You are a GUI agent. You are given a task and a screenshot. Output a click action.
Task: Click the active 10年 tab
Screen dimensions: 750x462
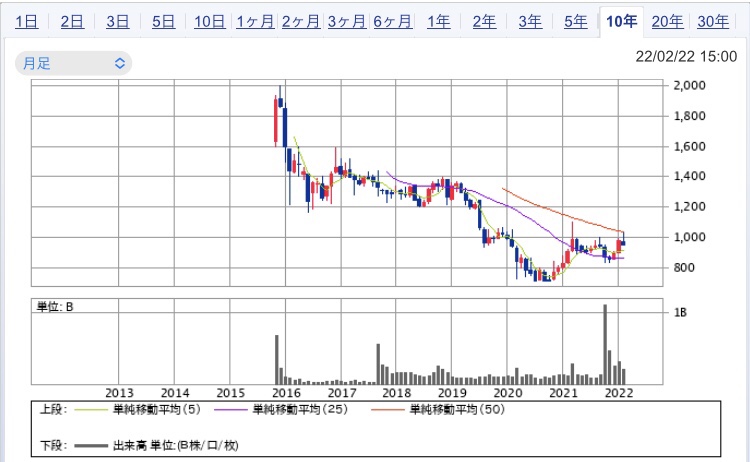point(621,21)
